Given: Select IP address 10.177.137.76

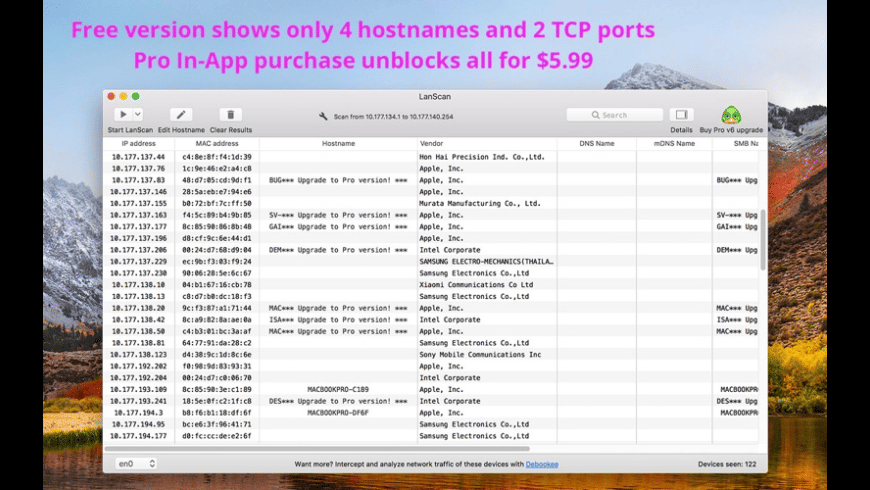Looking at the screenshot, I should pos(138,169).
